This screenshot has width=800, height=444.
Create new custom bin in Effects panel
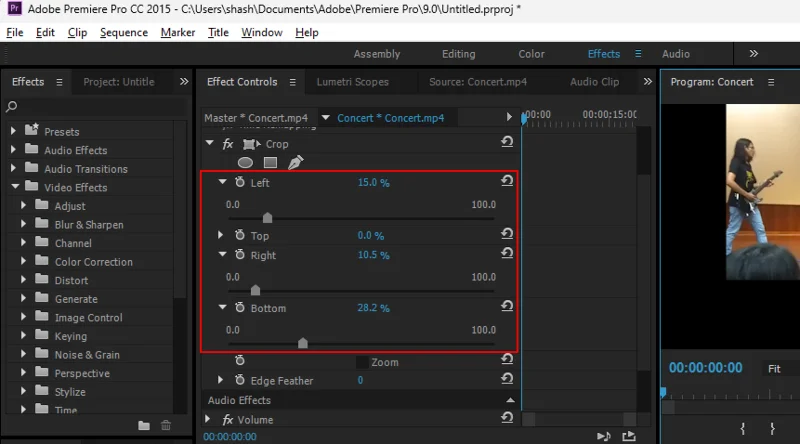tap(144, 425)
